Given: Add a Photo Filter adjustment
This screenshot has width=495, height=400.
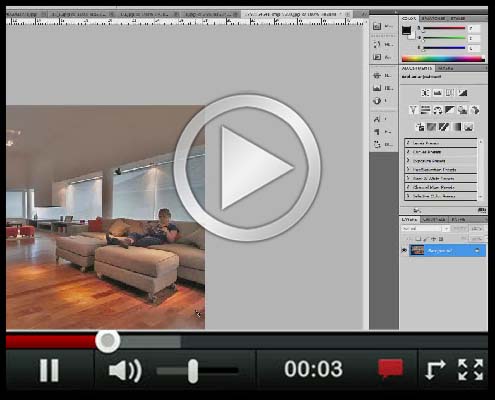Looking at the screenshot, I should [462, 110].
